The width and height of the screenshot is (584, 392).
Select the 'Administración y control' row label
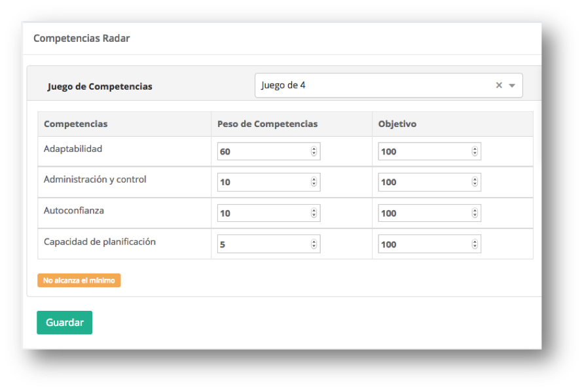pos(95,179)
